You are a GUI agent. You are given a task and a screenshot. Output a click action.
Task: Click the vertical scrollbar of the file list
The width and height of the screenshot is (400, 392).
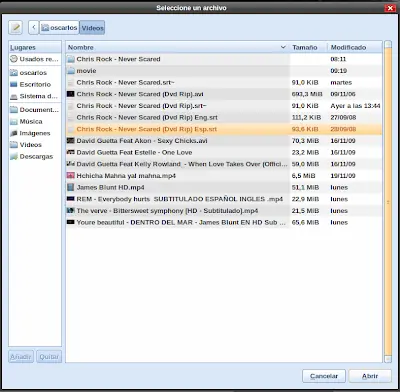388,202
